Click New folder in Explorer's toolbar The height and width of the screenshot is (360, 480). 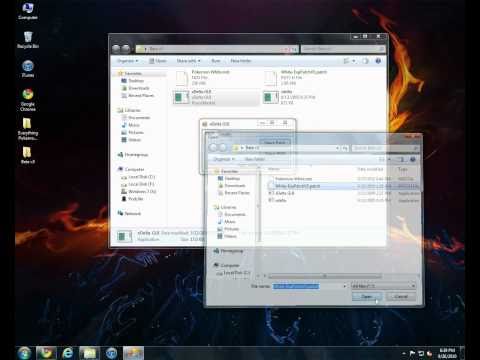pyautogui.click(x=240, y=61)
